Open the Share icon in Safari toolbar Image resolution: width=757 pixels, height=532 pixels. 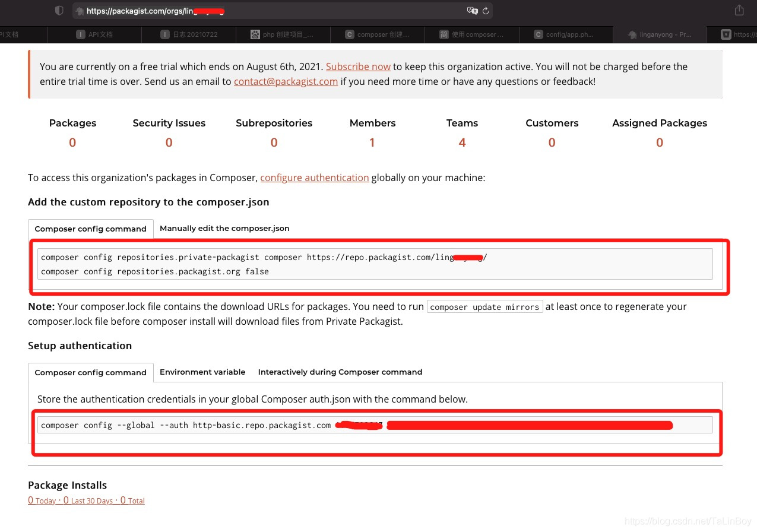739,10
